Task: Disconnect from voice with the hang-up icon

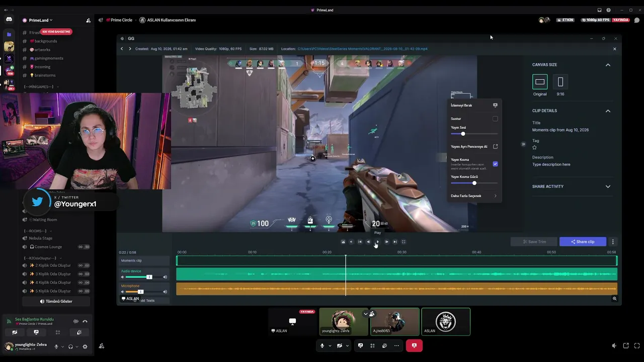Action: 85,321
